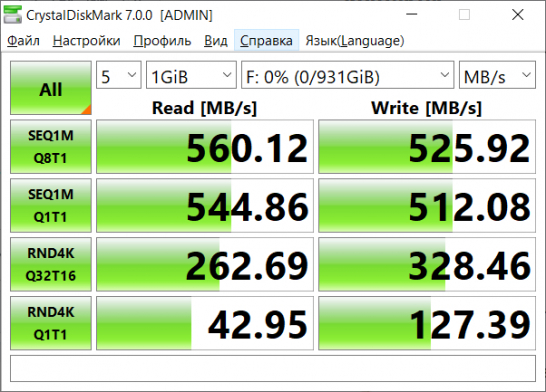This screenshot has height=392, width=546.
Task: Open the Настройки menu
Action: point(86,41)
